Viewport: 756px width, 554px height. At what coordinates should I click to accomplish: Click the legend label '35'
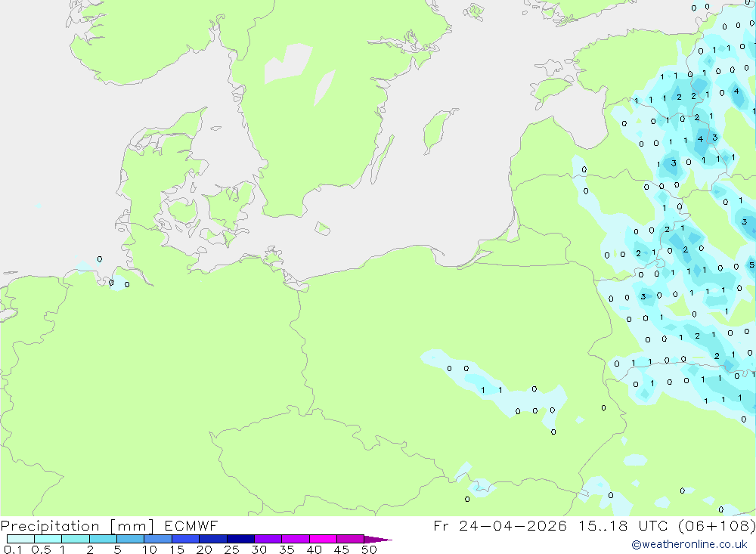287,549
